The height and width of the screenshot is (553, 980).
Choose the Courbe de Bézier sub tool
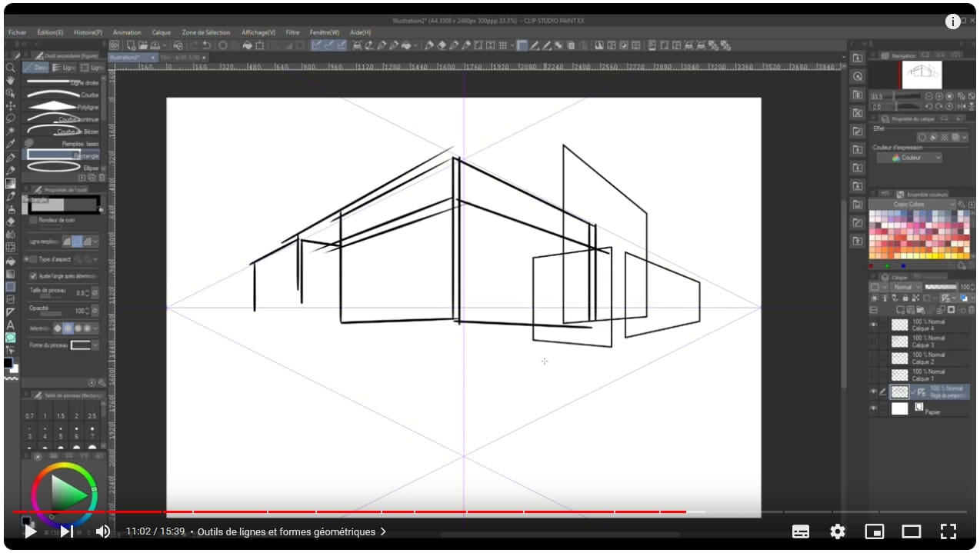point(62,132)
